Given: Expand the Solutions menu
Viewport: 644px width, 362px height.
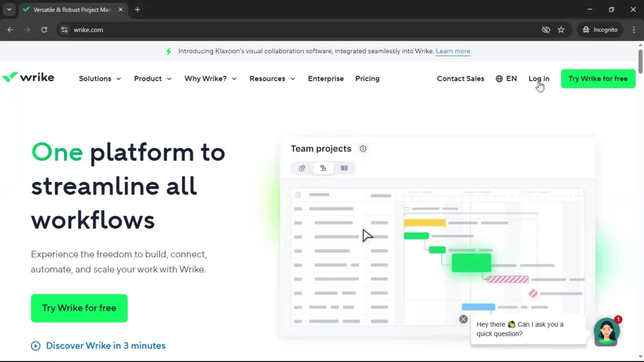Looking at the screenshot, I should [100, 79].
